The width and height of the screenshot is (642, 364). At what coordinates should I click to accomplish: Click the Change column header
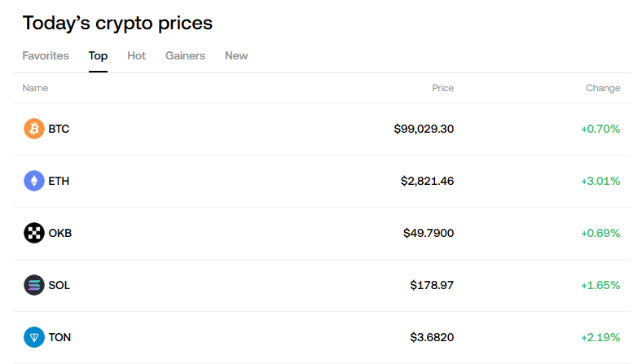click(603, 88)
